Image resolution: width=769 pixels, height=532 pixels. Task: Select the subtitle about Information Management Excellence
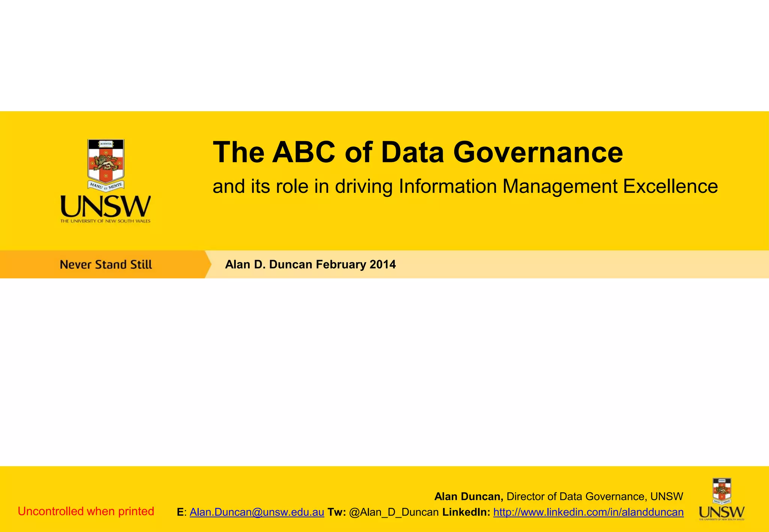[x=465, y=186]
